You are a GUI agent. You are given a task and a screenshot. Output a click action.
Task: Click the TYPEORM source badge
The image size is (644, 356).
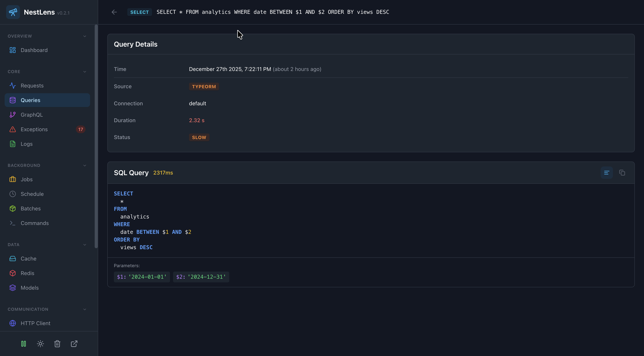(x=204, y=87)
